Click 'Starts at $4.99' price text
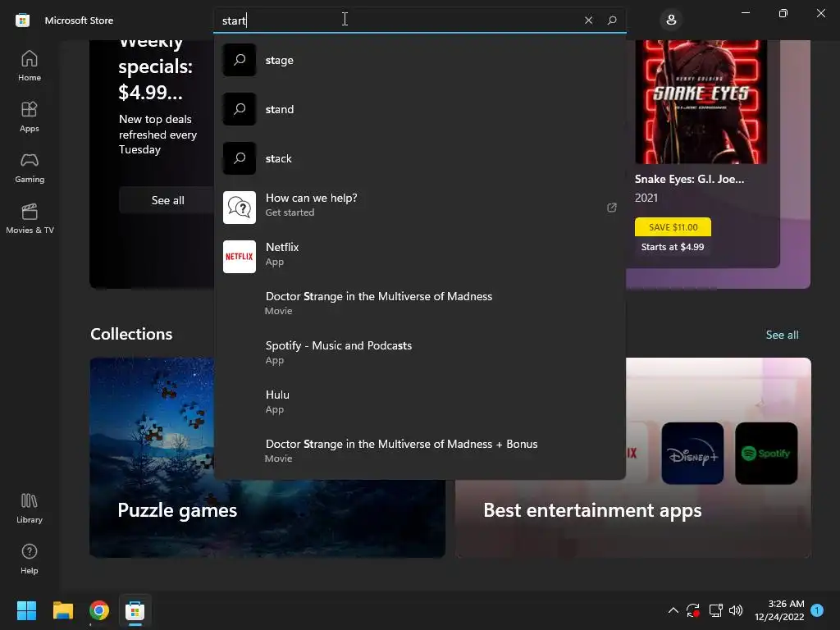Screen dimensions: 840x630 pos(673,247)
